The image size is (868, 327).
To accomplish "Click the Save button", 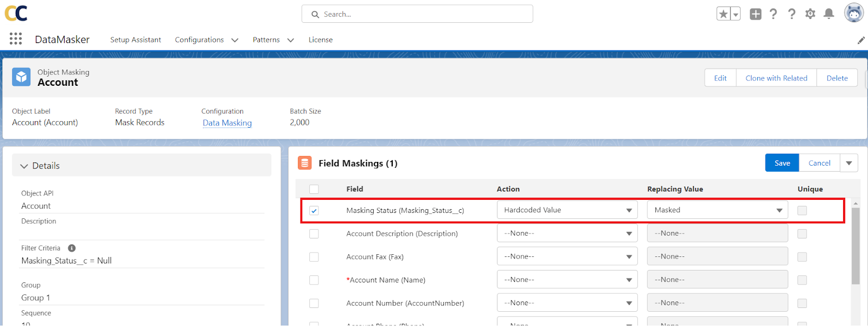I will point(782,163).
